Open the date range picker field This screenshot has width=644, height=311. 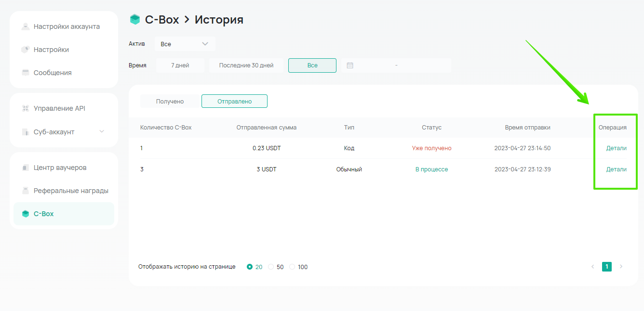[396, 65]
